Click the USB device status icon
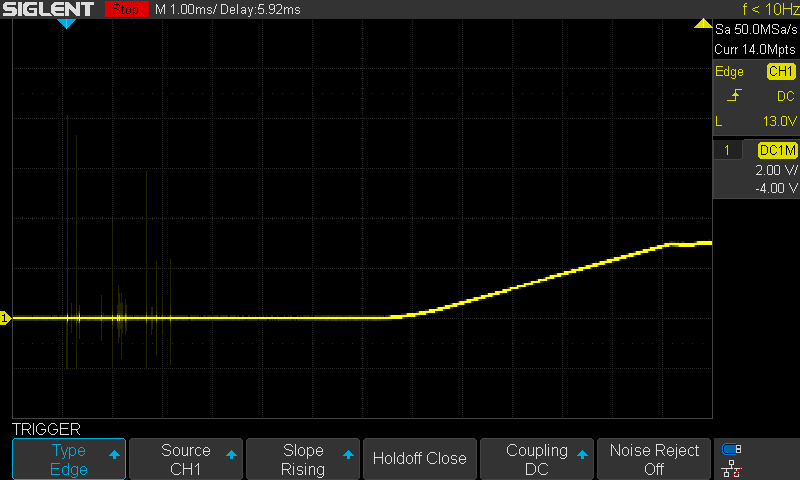800x480 pixels. tap(732, 449)
